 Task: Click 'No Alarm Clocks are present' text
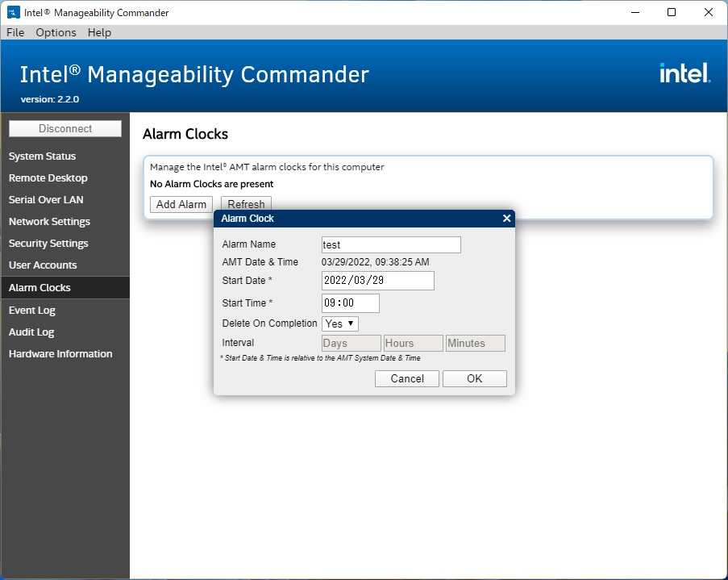pos(212,184)
